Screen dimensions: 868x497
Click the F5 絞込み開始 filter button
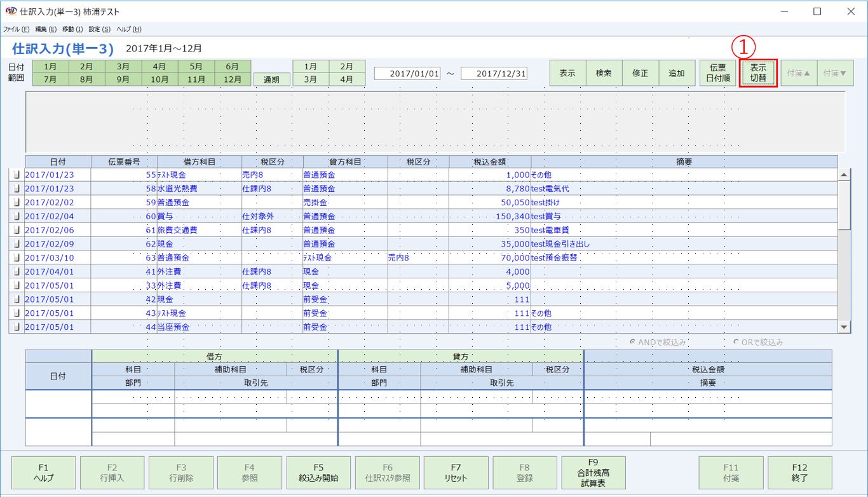point(318,472)
